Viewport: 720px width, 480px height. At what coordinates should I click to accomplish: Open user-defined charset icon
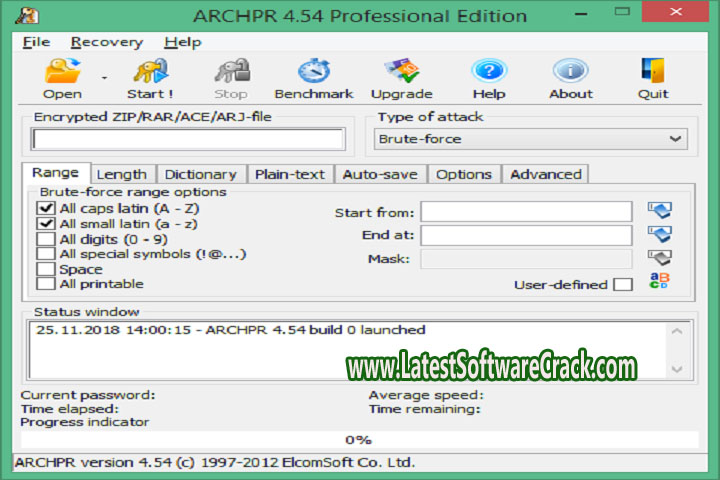[659, 283]
